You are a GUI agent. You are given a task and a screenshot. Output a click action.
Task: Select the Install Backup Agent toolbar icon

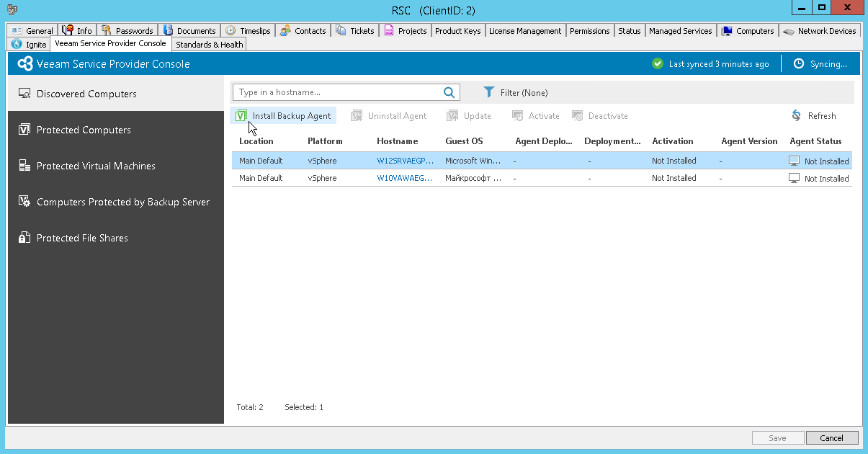(x=242, y=115)
